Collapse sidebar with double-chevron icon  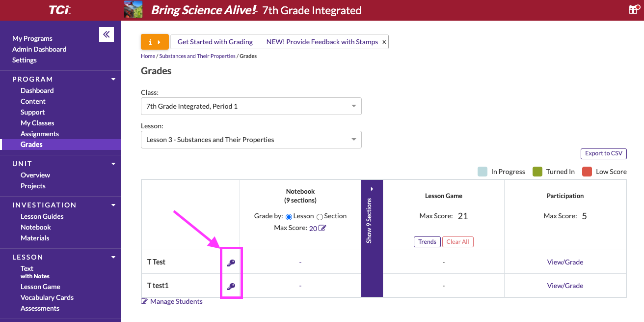coord(107,34)
